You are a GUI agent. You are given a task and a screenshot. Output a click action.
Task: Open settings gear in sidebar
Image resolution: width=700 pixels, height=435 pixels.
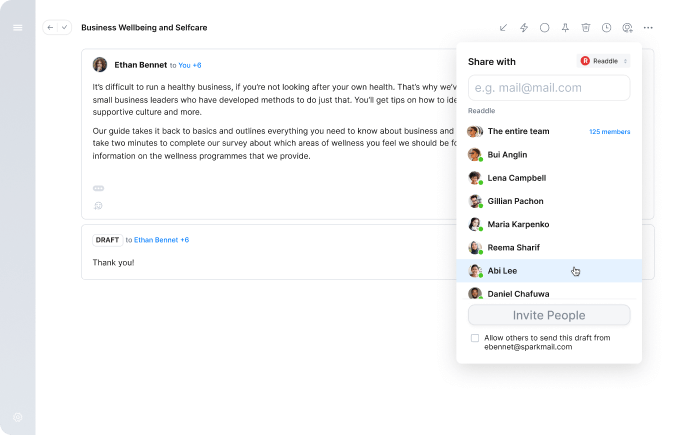point(18,417)
